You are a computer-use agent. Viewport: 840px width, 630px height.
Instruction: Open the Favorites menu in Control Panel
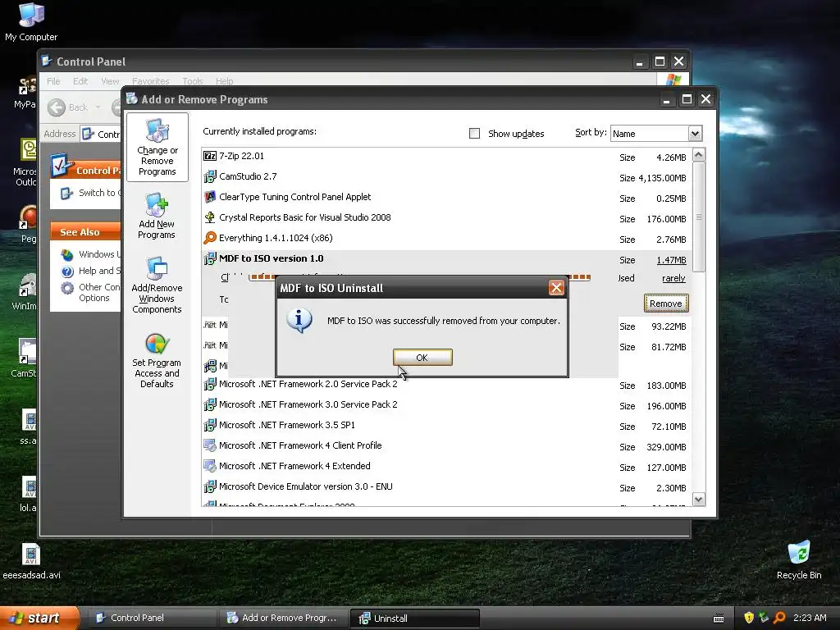[x=151, y=81]
